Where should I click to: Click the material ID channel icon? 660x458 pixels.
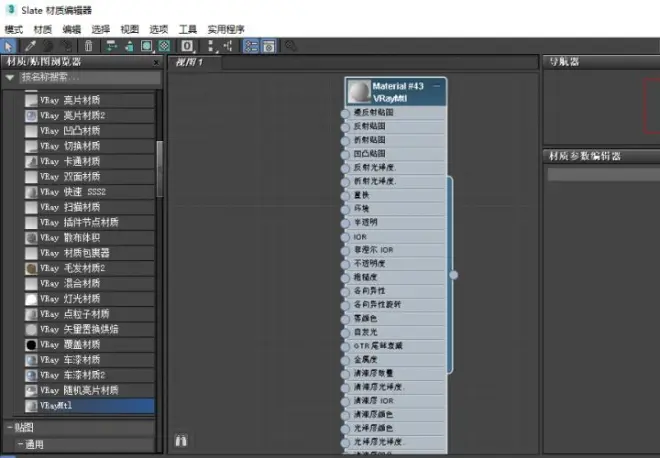187,46
